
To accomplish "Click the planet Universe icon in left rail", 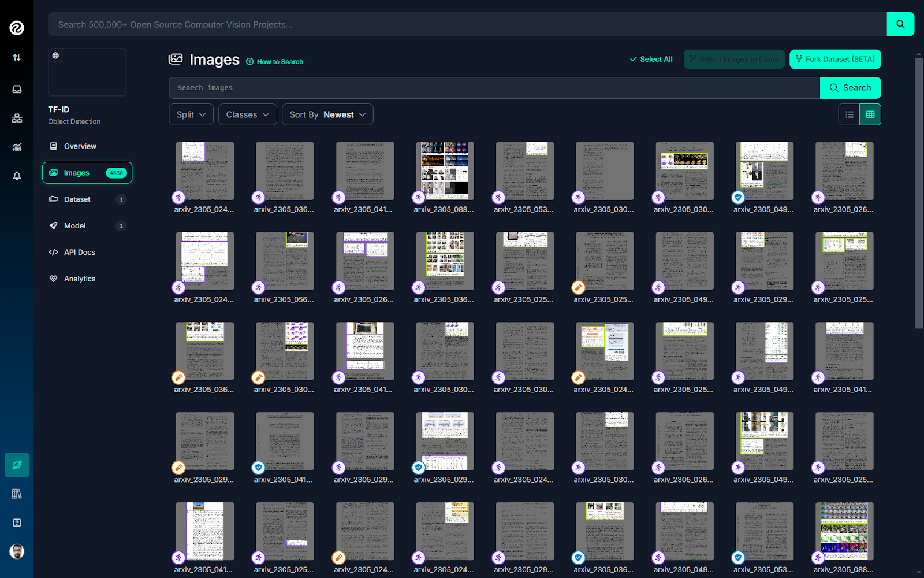I will [x=17, y=465].
